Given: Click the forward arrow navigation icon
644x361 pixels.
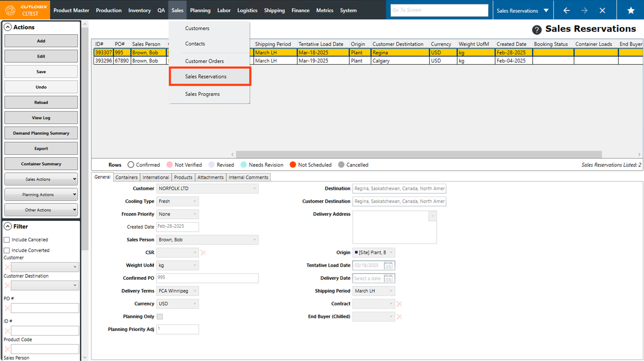Looking at the screenshot, I should tap(584, 10).
